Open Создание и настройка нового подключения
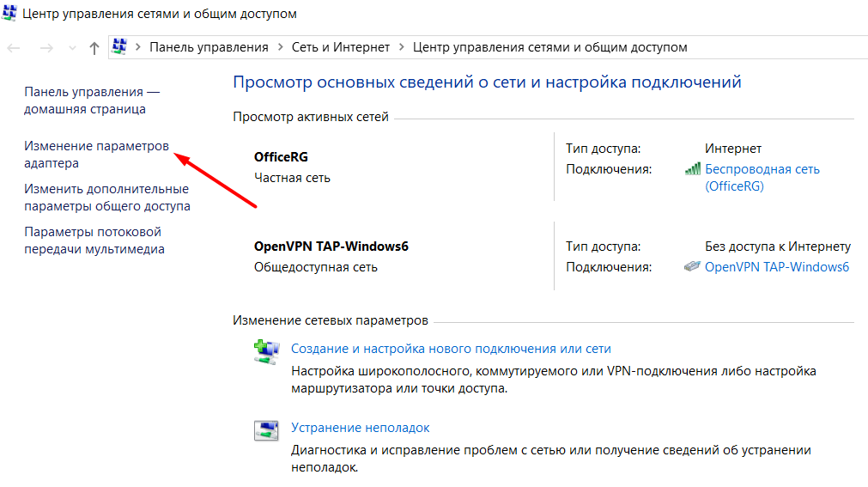The width and height of the screenshot is (868, 487). pyautogui.click(x=451, y=349)
